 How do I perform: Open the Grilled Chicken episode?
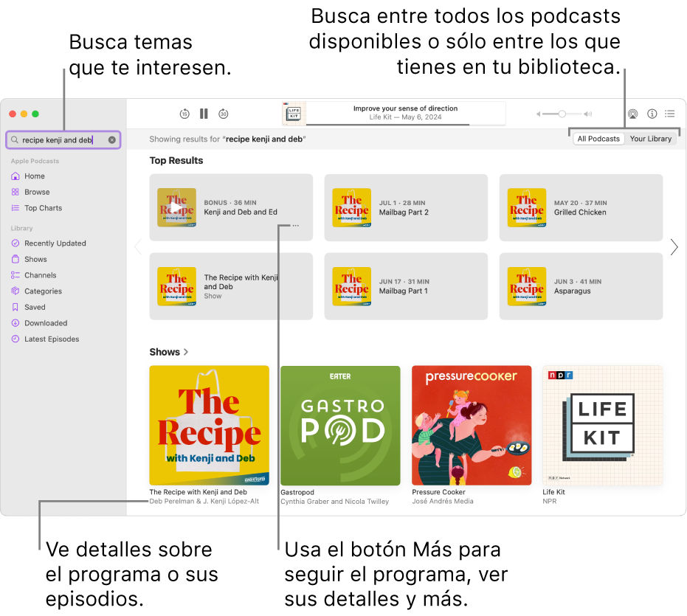(x=580, y=207)
